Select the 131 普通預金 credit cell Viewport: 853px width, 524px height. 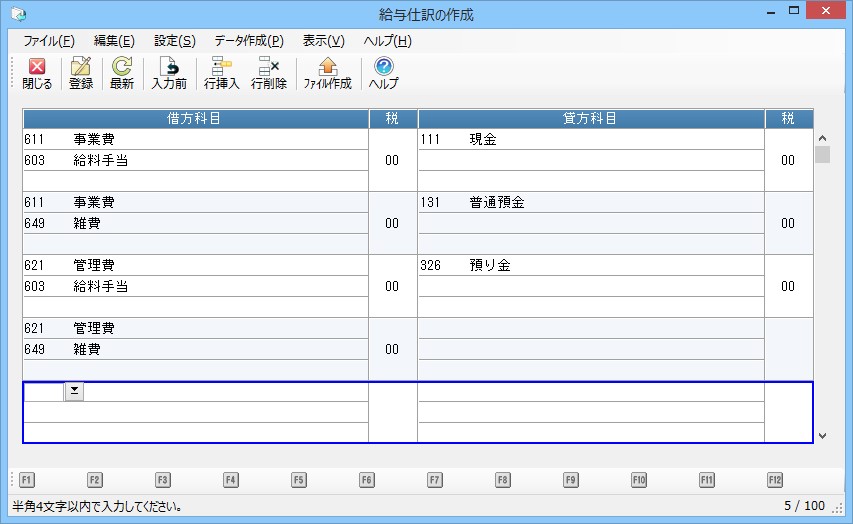coord(590,203)
